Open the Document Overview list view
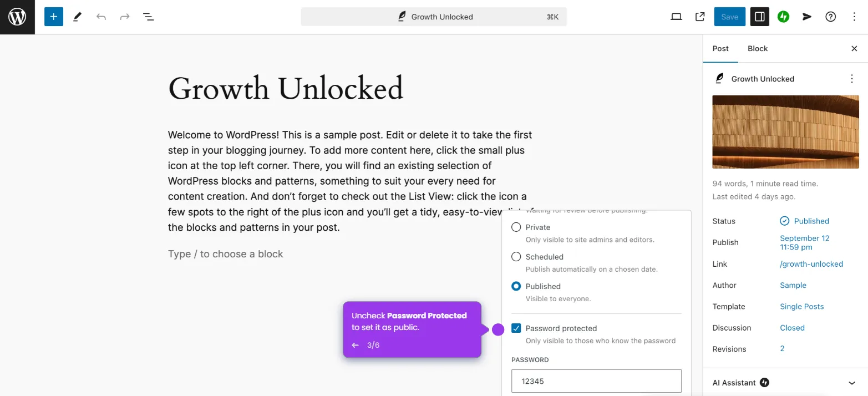This screenshot has height=396, width=868. pos(148,17)
